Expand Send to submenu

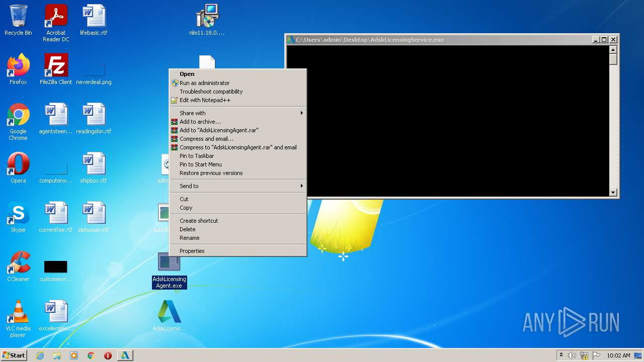(x=238, y=186)
